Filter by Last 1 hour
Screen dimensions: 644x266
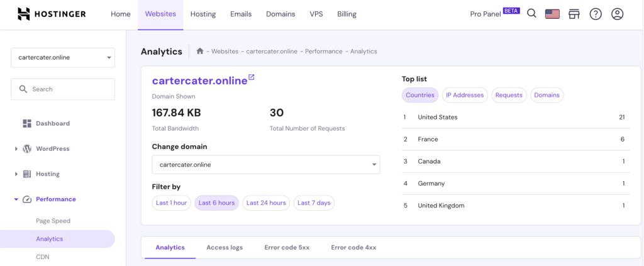pyautogui.click(x=171, y=202)
